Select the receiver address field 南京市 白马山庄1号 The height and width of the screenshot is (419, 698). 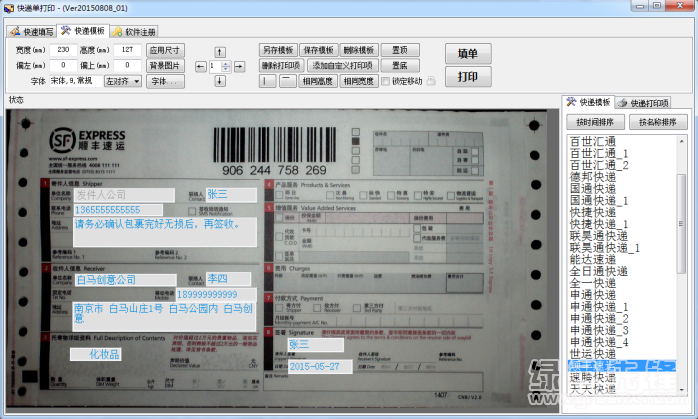165,317
